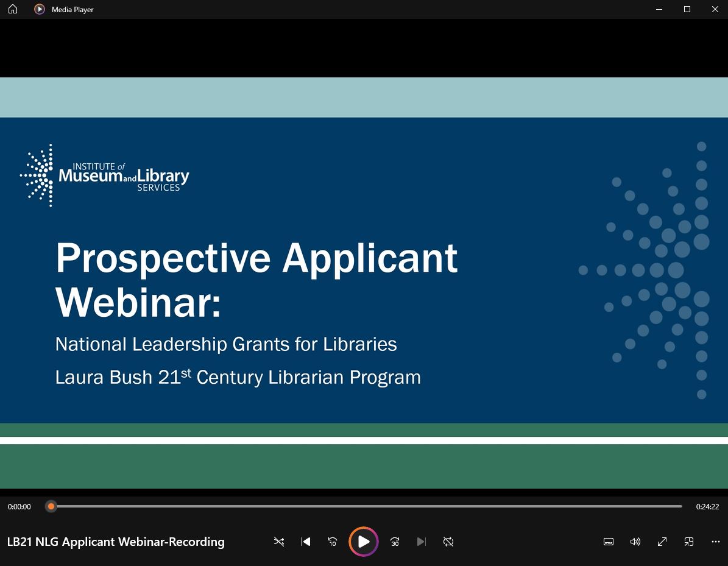Switch to mini player view
Viewport: 728px width, 566px height.
pos(689,542)
